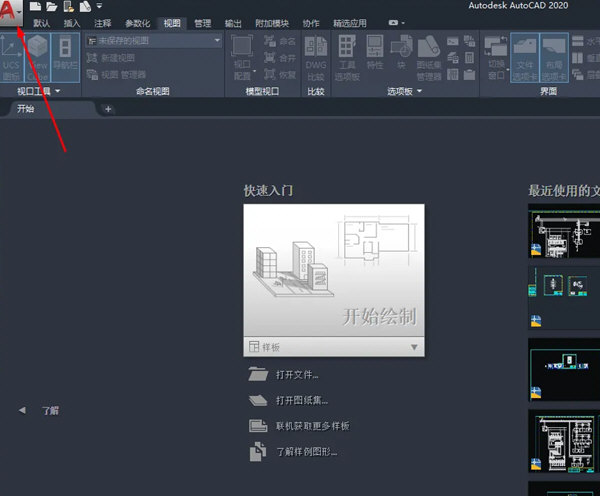Open the AutoCAD application menu (red A logo)

pos(11,13)
